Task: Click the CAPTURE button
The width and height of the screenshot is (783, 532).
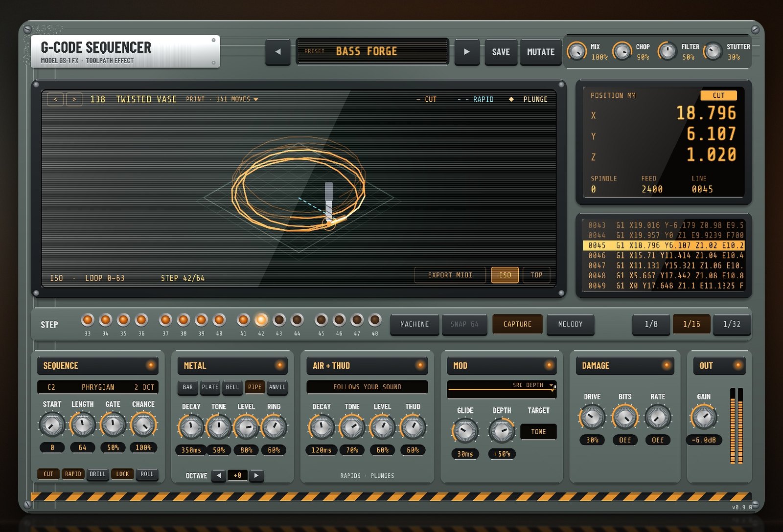Action: coord(517,324)
